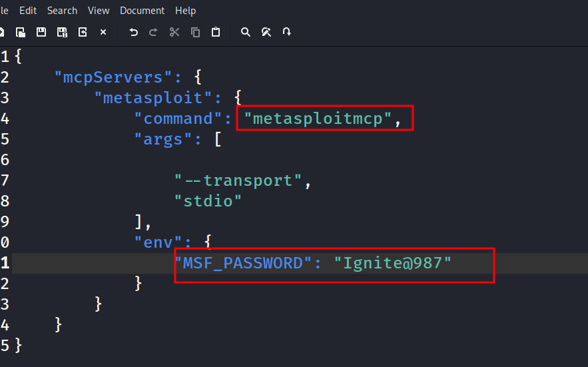The image size is (588, 367).
Task: Click the closing brace below MSF_PASSWORD line
Action: tap(138, 284)
